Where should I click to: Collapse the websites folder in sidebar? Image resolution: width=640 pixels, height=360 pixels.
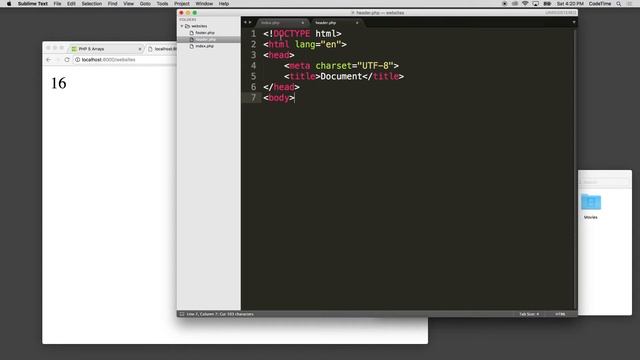pyautogui.click(x=182, y=26)
